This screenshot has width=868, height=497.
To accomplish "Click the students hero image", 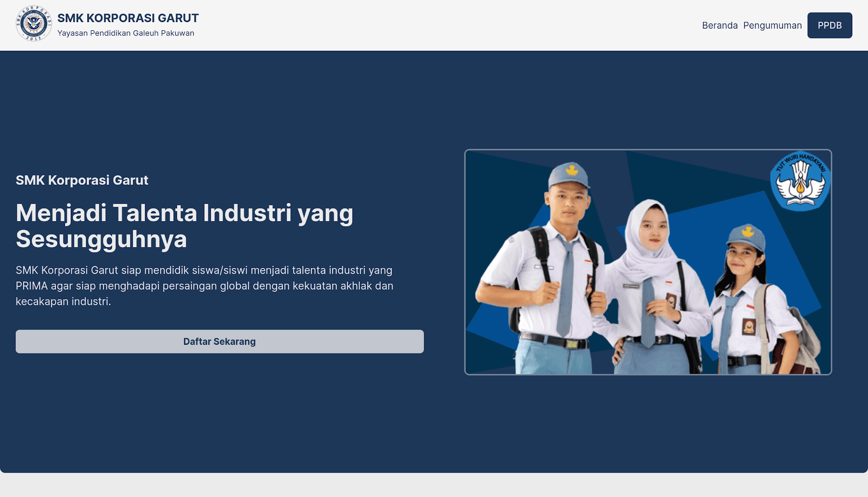I will point(648,262).
